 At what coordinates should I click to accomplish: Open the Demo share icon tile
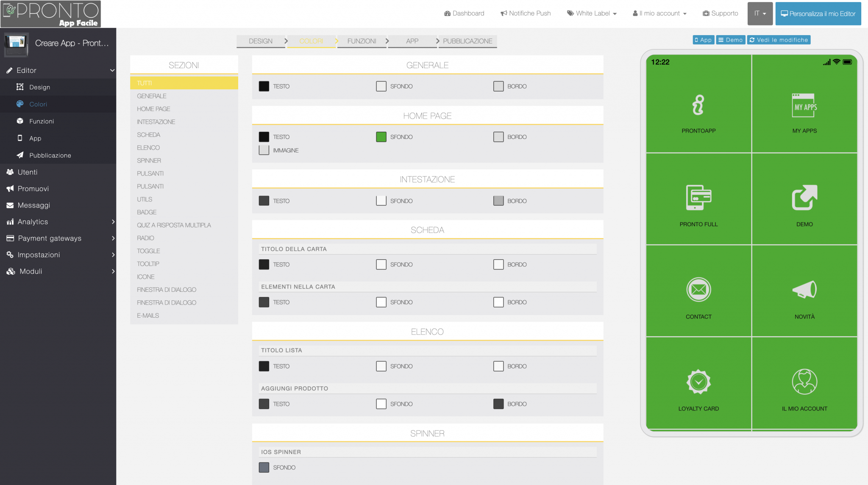pos(804,197)
